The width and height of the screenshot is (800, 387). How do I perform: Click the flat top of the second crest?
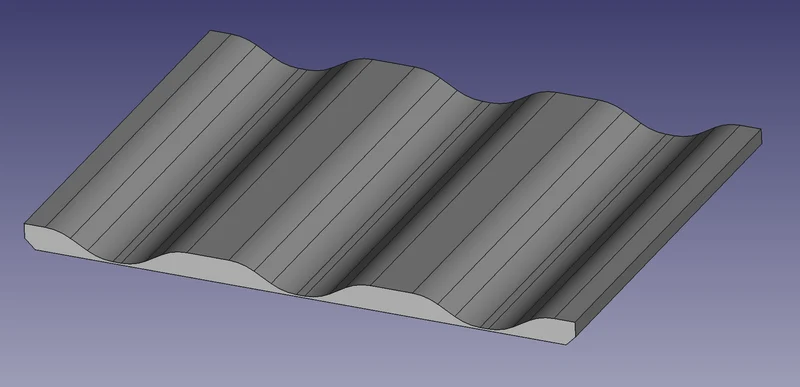(x=306, y=163)
